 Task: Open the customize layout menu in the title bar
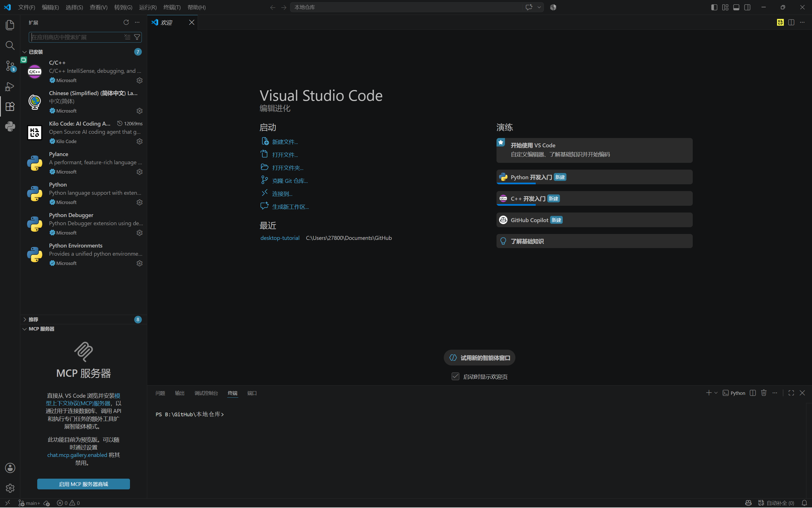725,7
